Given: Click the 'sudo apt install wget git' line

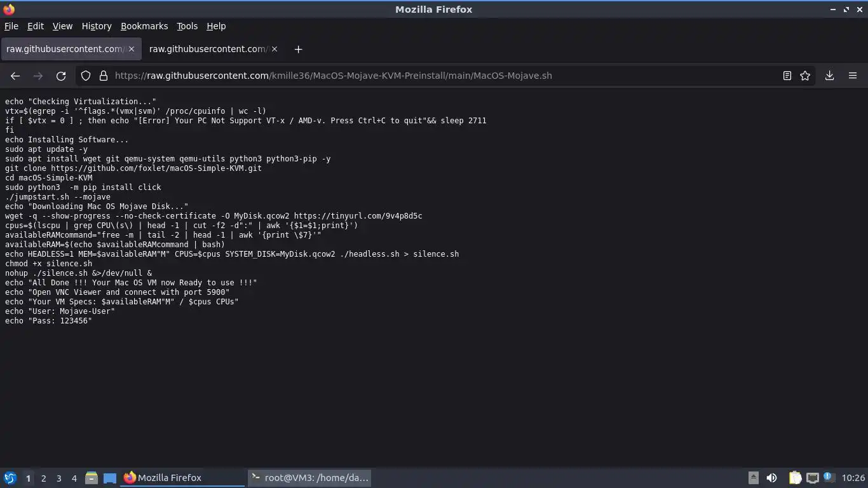Looking at the screenshot, I should [x=168, y=159].
